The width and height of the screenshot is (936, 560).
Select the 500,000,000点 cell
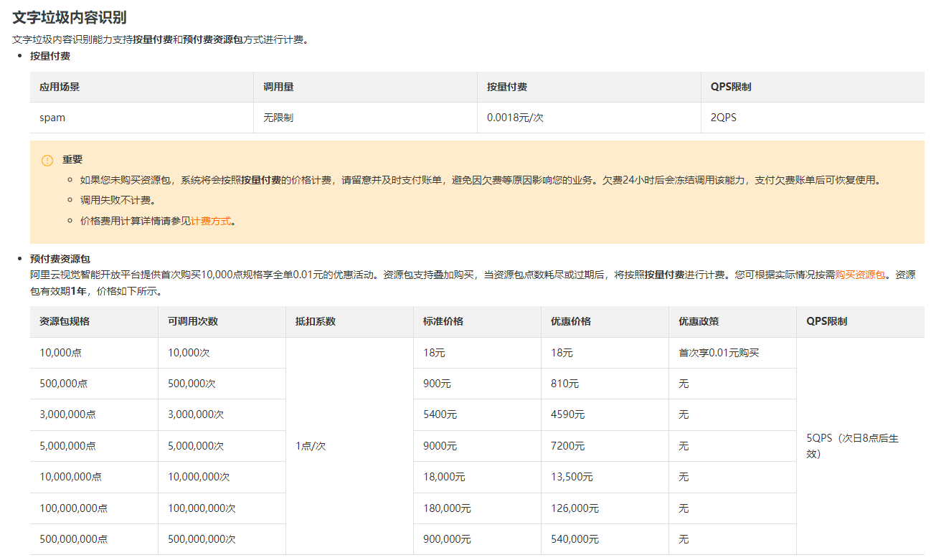click(x=94, y=539)
